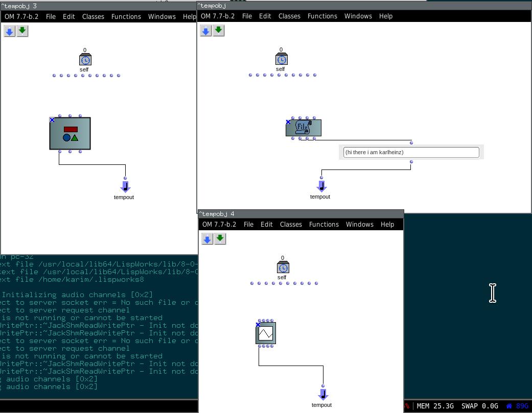Image resolution: width=532 pixels, height=413 pixels.
Task: Click the self clock icon in tempobj 3
Action: [x=85, y=60]
